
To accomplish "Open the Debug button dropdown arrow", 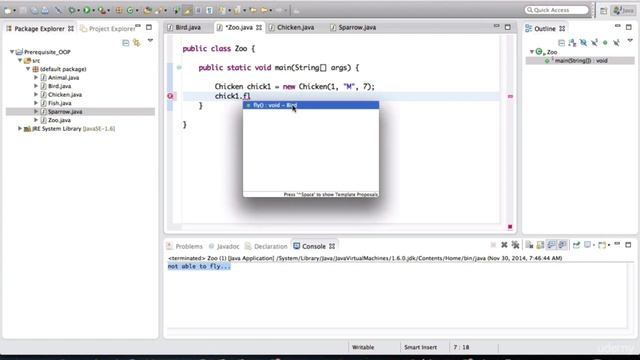I will pos(78,10).
